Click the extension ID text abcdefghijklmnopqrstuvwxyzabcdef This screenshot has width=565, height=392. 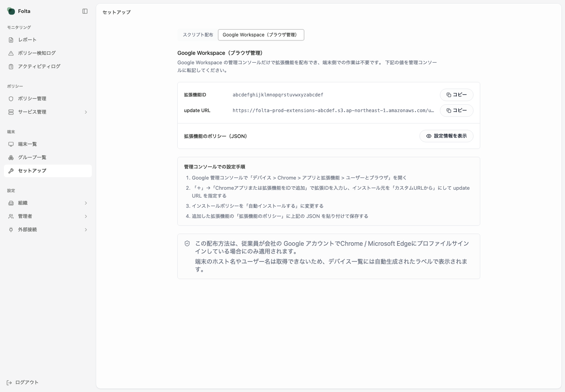(278, 95)
